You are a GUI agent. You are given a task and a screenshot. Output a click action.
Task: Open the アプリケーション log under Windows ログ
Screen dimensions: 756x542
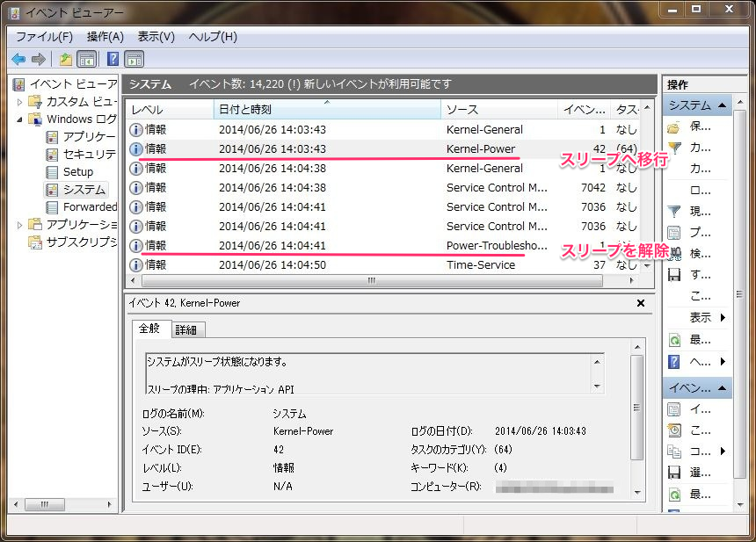[x=81, y=137]
